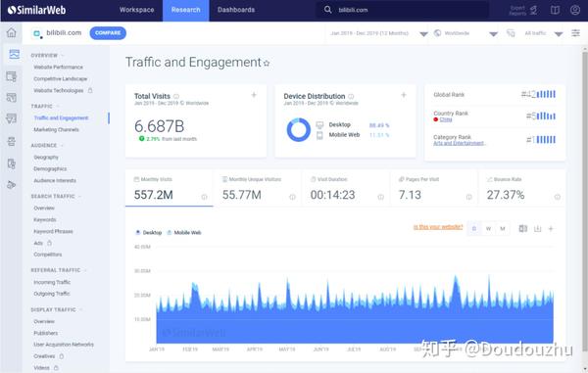Go to the Dashboards tab

(236, 10)
